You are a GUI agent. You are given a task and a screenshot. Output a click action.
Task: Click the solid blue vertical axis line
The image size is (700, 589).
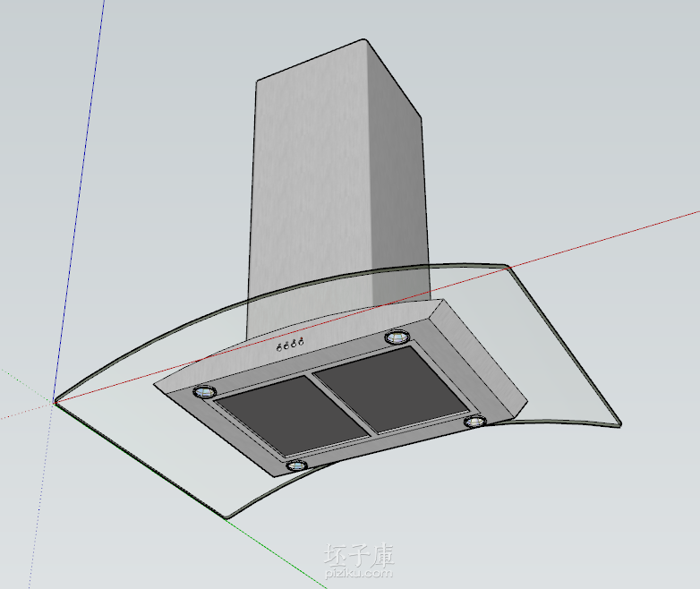[x=80, y=201]
